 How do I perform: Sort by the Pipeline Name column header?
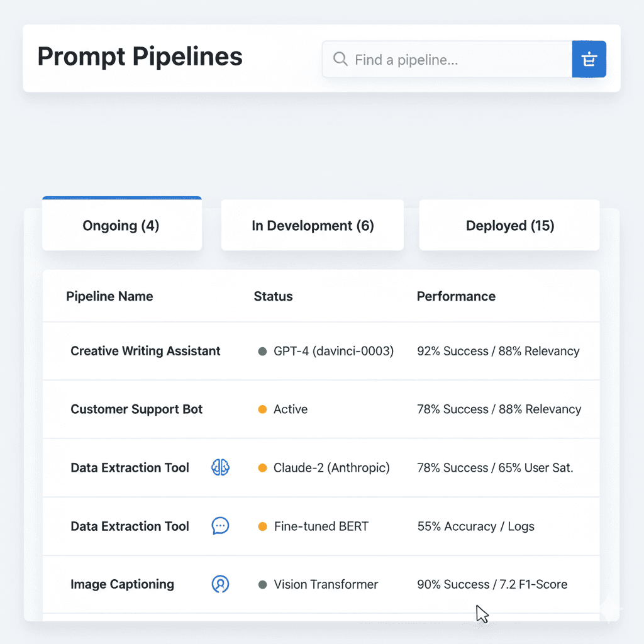(109, 296)
